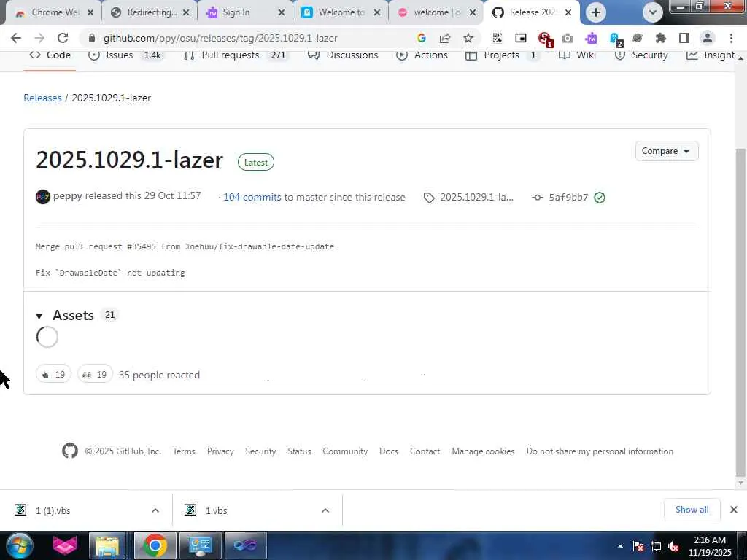Close the downloads bar

pyautogui.click(x=734, y=510)
